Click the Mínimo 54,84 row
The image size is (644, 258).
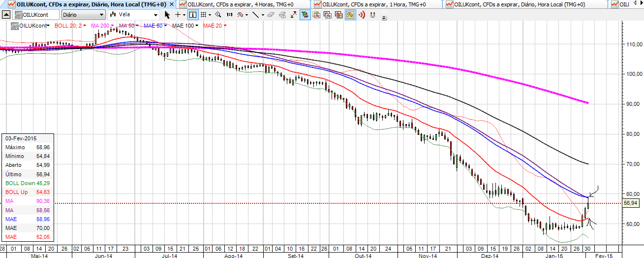28,156
